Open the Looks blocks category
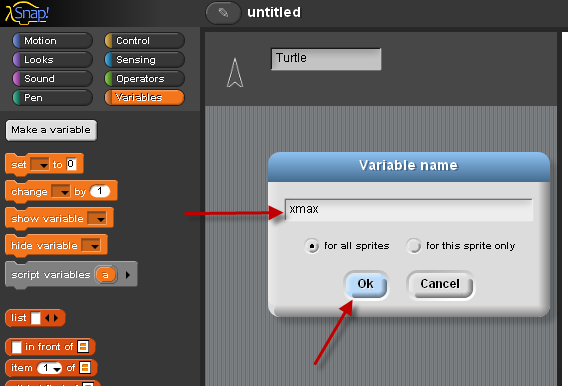 click(53, 60)
